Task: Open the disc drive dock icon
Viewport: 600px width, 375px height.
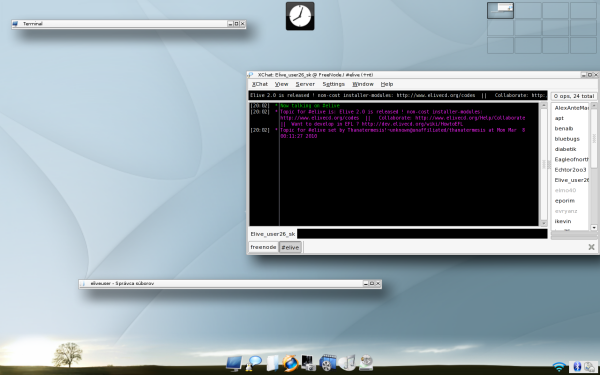Action: pos(366,363)
